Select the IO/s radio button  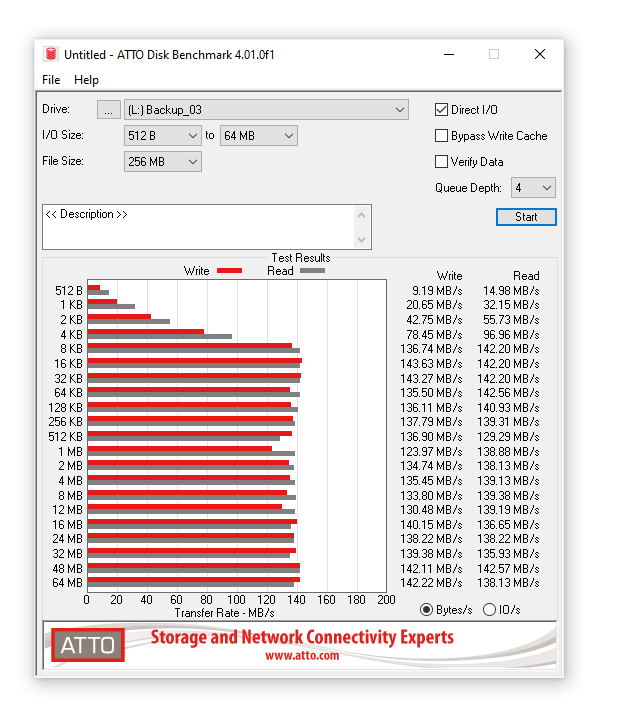coord(489,610)
